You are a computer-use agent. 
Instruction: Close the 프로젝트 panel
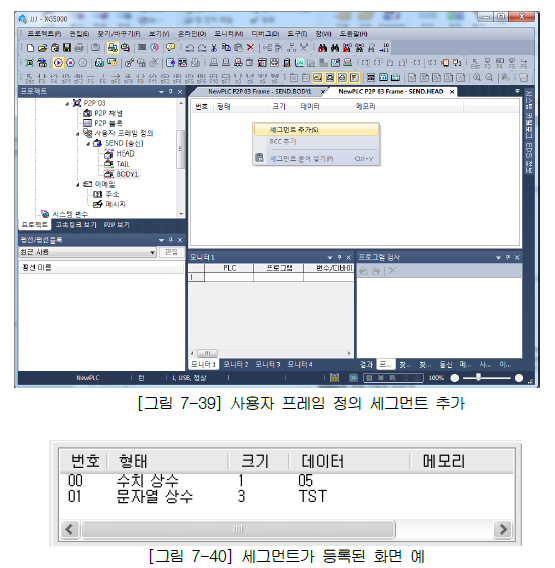point(180,92)
